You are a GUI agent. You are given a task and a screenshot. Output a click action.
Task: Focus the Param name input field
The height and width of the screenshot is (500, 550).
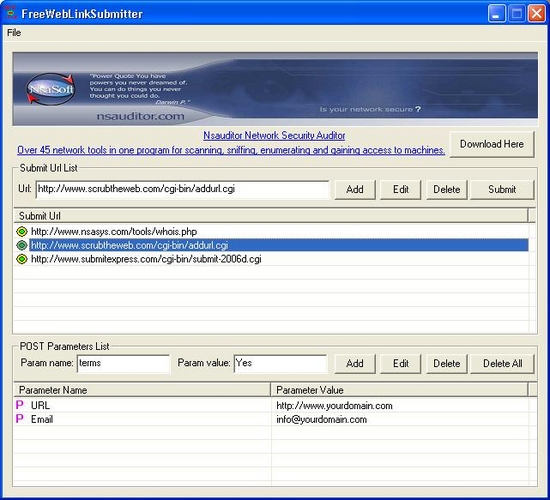click(x=123, y=363)
